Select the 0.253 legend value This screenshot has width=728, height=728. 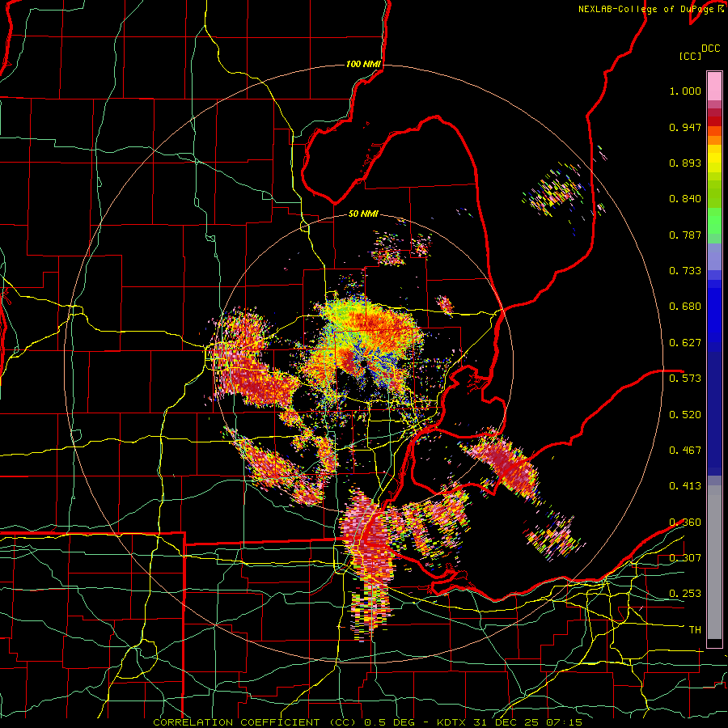coord(685,594)
